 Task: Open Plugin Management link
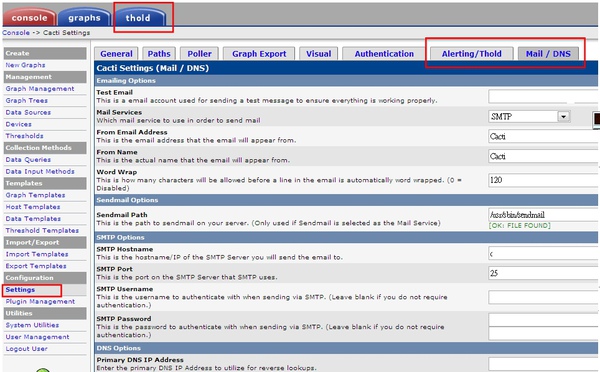pyautogui.click(x=40, y=302)
